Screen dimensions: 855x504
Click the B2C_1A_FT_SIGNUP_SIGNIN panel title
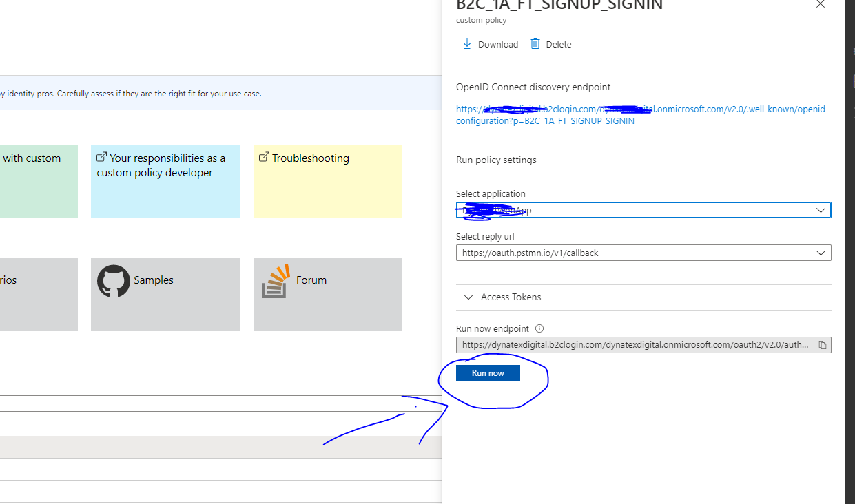point(559,5)
